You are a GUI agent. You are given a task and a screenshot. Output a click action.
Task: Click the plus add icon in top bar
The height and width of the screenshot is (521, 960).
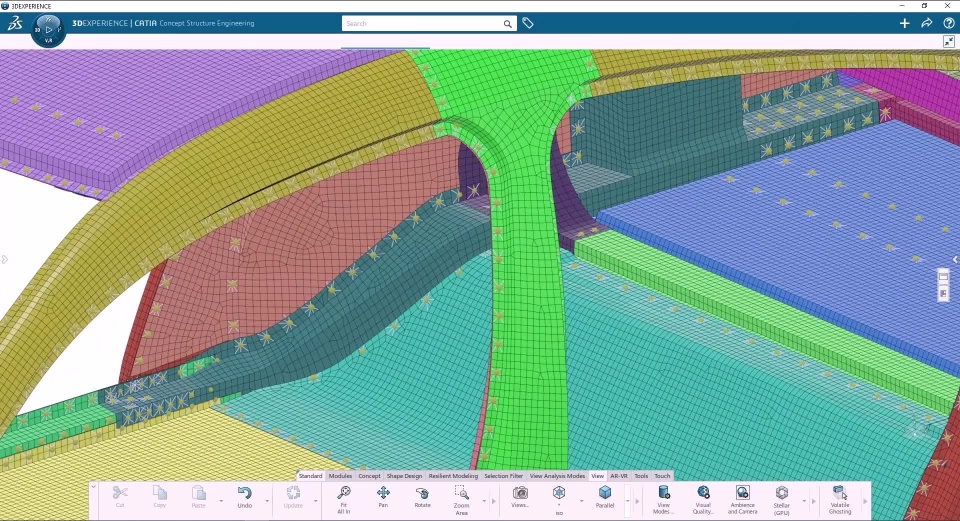[904, 23]
